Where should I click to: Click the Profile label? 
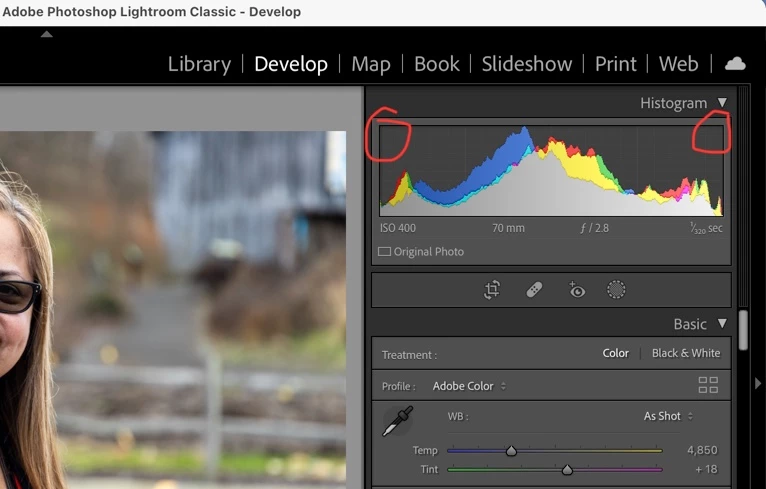click(x=399, y=386)
